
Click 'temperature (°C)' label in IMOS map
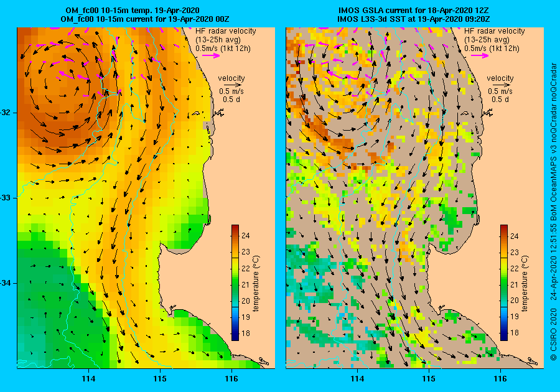525,284
